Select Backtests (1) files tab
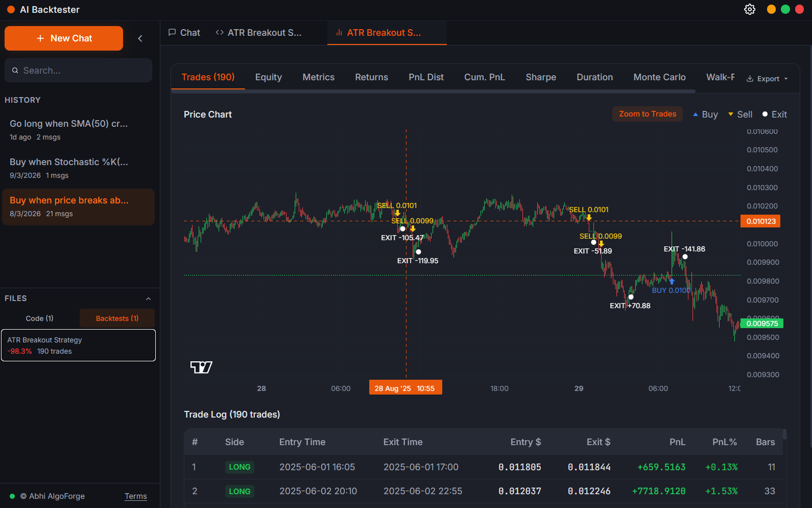This screenshot has width=812, height=508. [117, 318]
